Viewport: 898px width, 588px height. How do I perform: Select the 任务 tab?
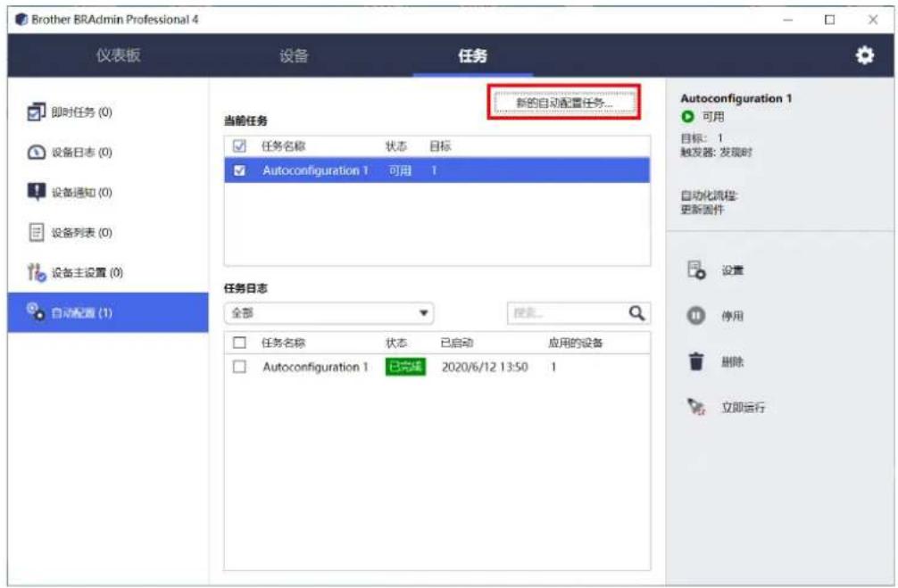click(472, 55)
